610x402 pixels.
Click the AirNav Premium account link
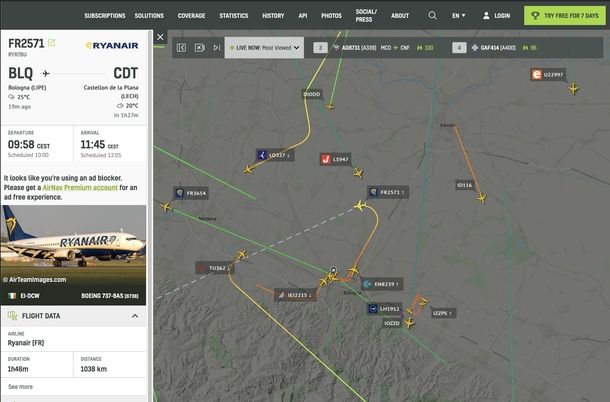coord(80,188)
